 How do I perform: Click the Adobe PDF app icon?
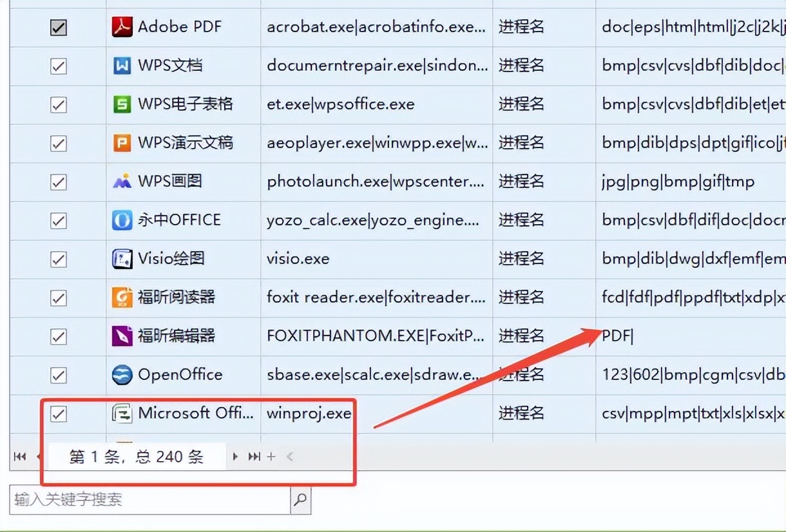click(x=122, y=27)
